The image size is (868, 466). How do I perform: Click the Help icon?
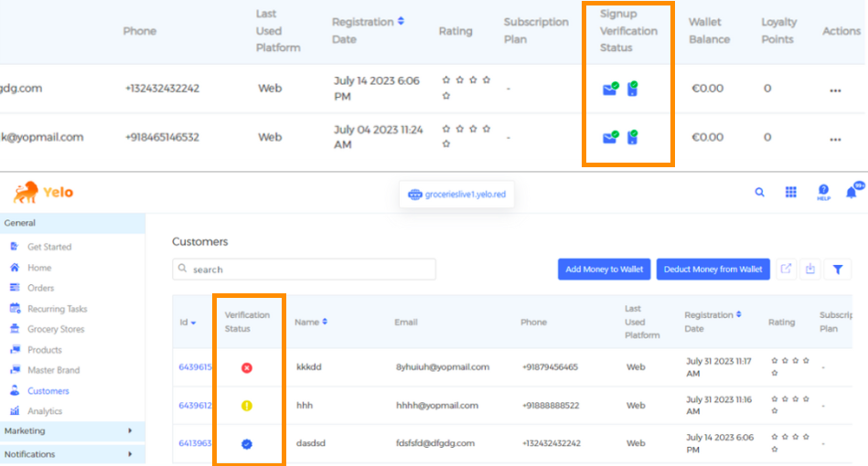tap(823, 192)
